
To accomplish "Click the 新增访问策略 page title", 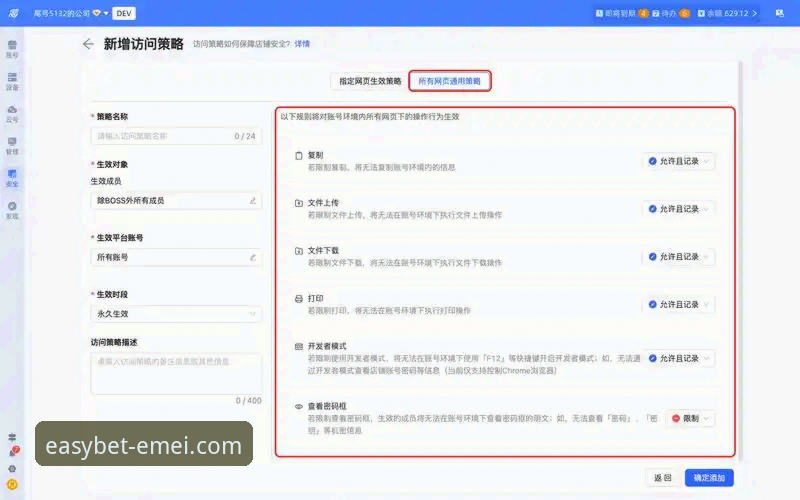I will tap(143, 44).
